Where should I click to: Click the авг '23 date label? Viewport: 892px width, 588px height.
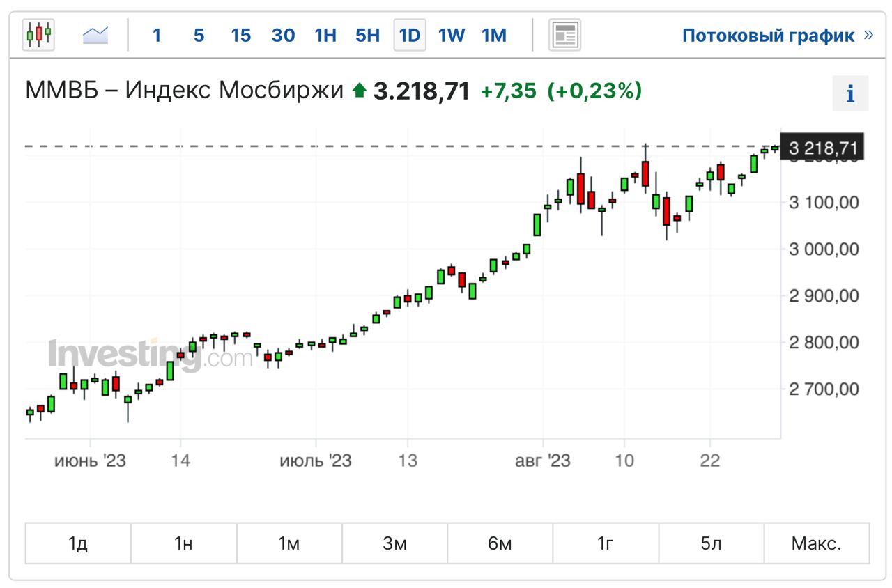(543, 461)
